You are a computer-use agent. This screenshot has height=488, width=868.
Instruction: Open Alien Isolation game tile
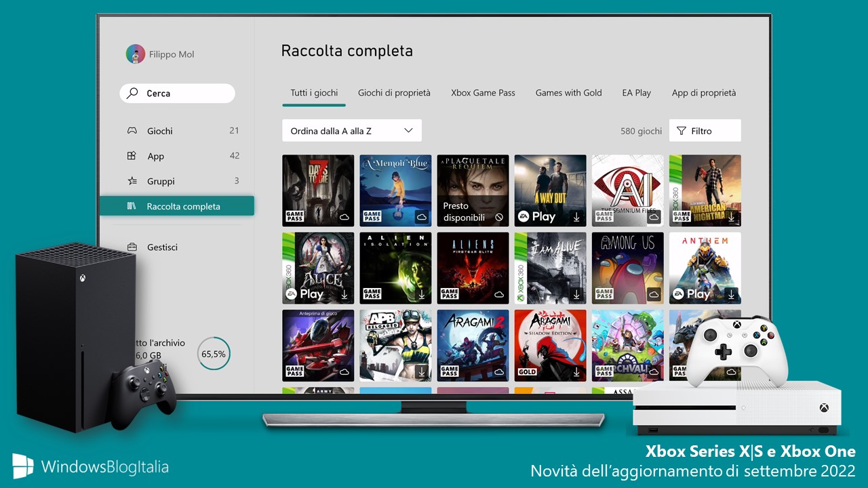click(395, 268)
